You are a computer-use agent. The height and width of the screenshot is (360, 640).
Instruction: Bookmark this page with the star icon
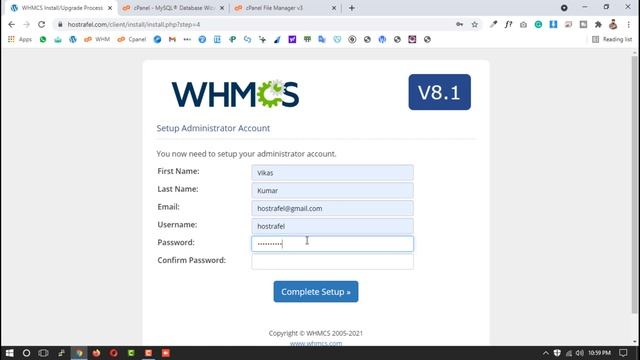point(474,24)
